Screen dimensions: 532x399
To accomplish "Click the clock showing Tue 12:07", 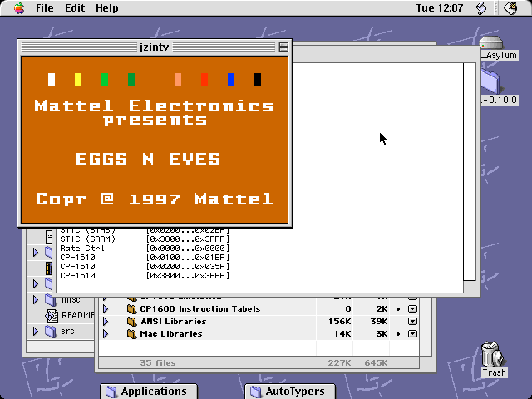I will coord(440,7).
